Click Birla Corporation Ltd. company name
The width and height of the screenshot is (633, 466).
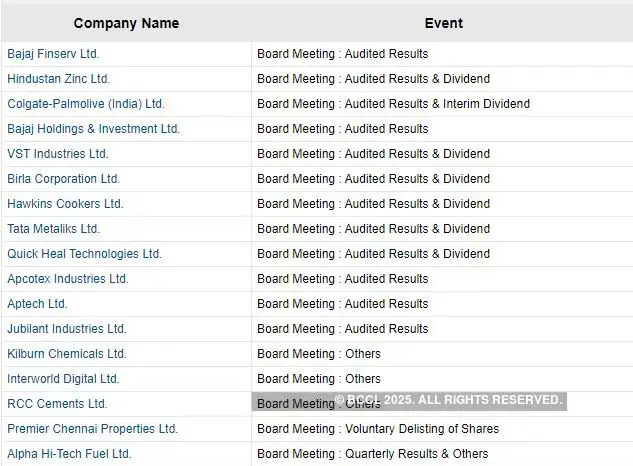(63, 179)
